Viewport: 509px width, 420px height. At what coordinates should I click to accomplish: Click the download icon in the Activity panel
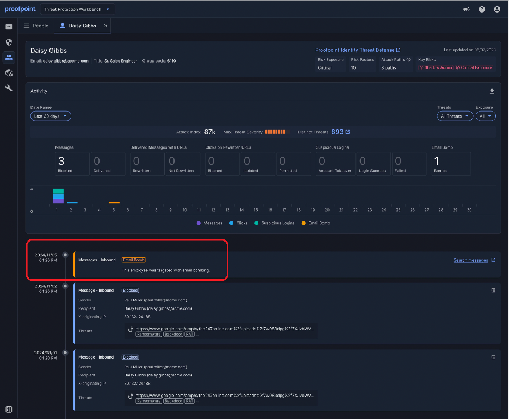tap(492, 91)
